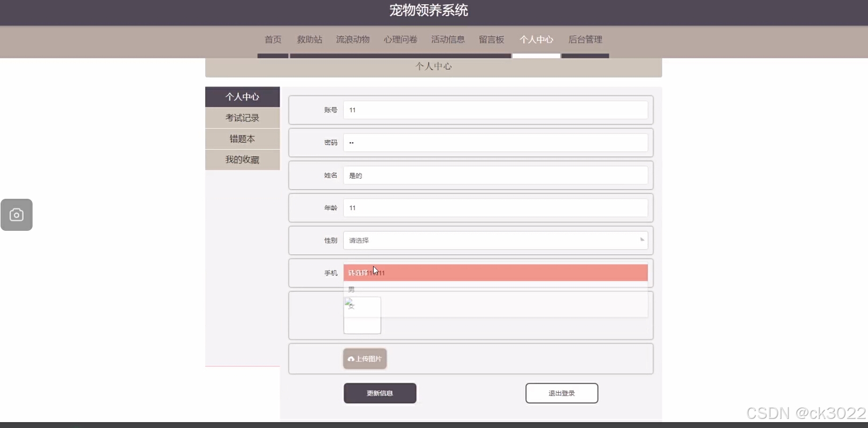The width and height of the screenshot is (868, 428).
Task: Click the 宠物领养系统 site title
Action: pos(429,10)
